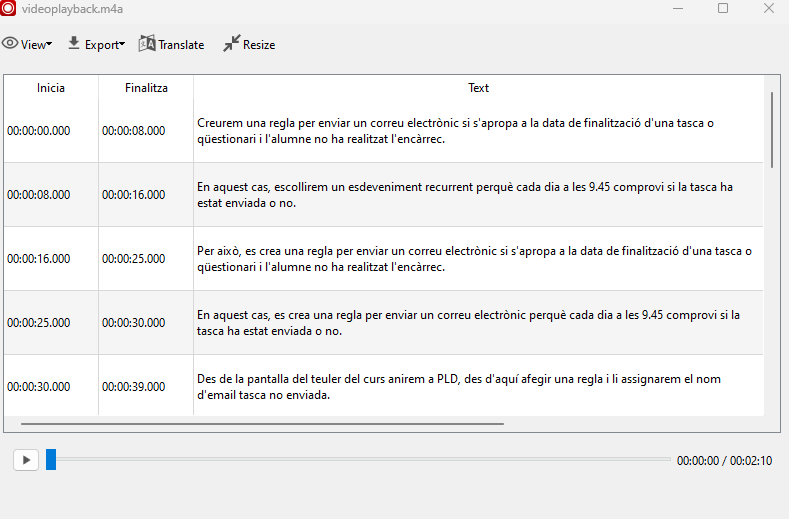
Task: Click the Translate button label
Action: (181, 45)
